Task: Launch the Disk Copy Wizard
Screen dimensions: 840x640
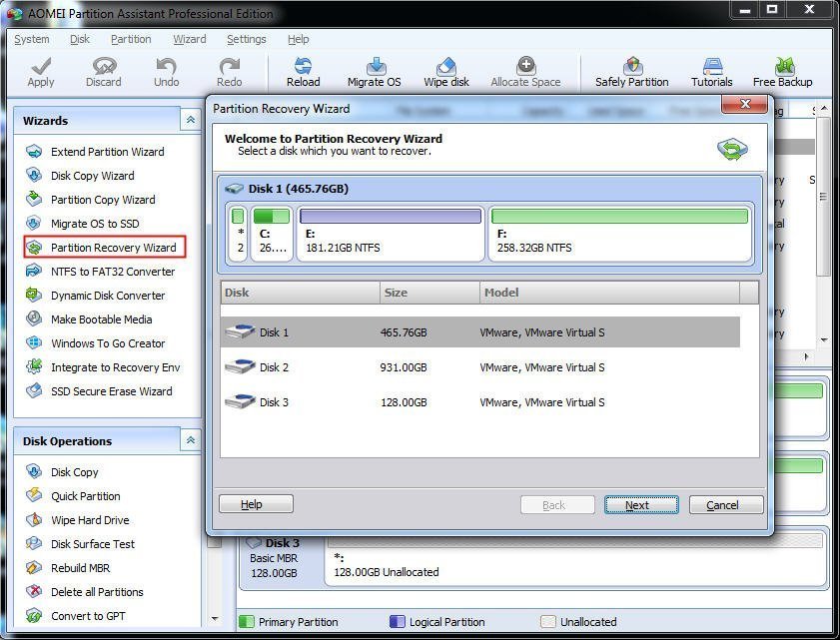Action: tap(80, 176)
